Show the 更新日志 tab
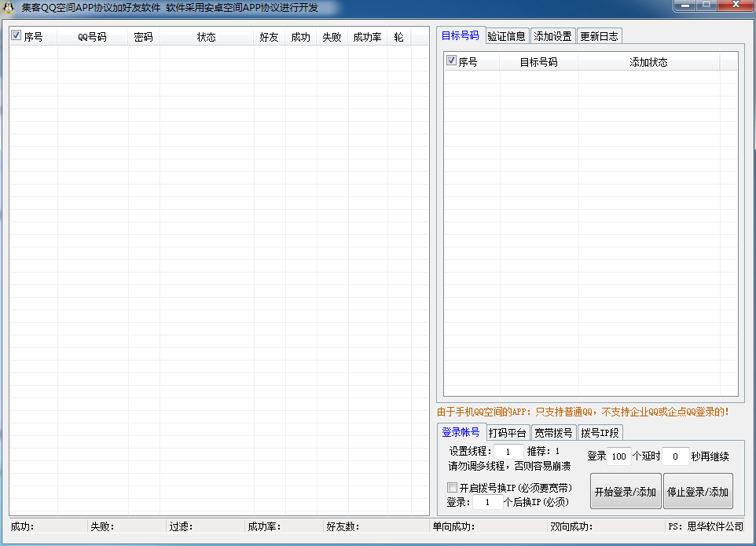The width and height of the screenshot is (756, 546). coord(598,36)
